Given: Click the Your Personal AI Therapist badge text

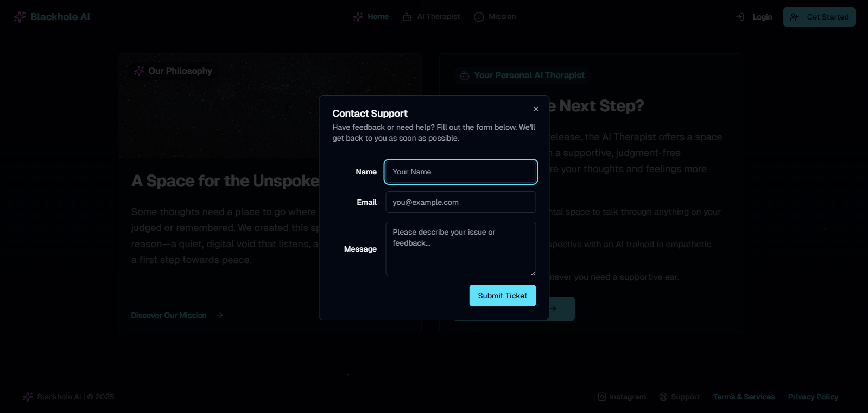Looking at the screenshot, I should point(529,76).
